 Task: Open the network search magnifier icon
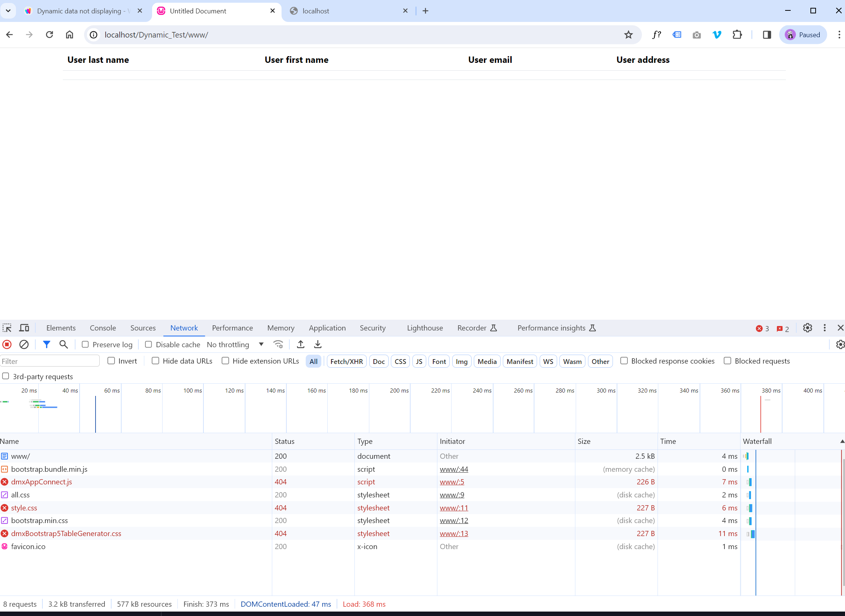(x=64, y=345)
